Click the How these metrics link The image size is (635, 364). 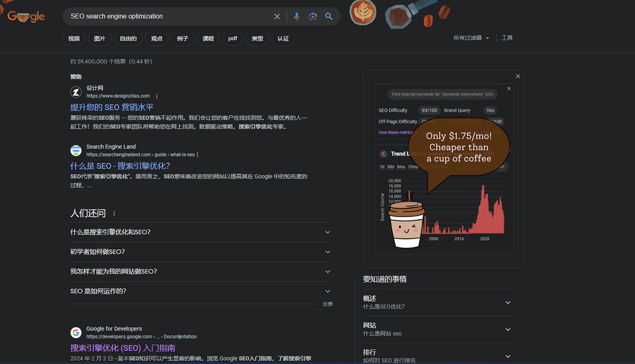tap(396, 133)
